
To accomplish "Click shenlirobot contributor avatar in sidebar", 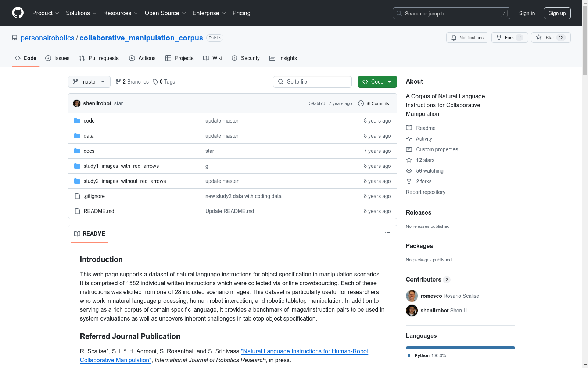I will pyautogui.click(x=412, y=311).
